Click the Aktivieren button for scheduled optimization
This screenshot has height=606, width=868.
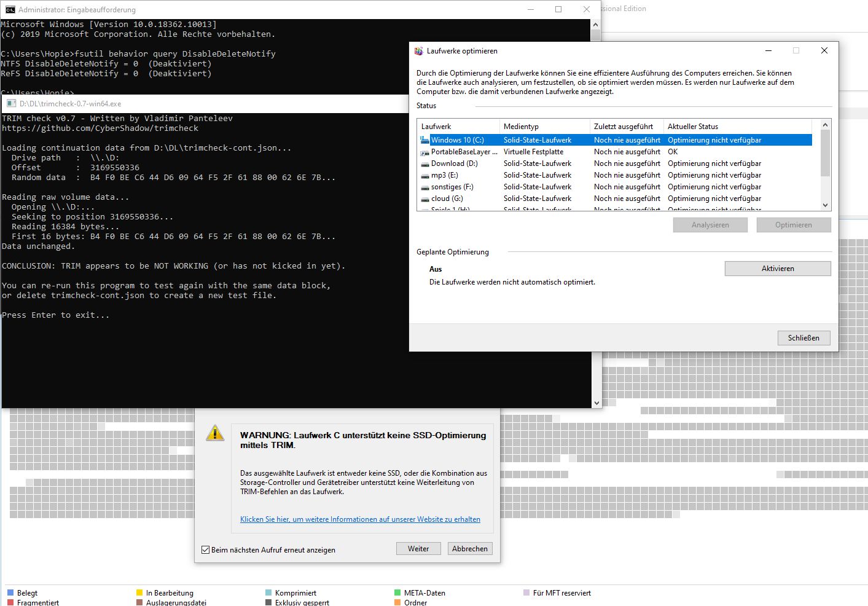pos(778,269)
